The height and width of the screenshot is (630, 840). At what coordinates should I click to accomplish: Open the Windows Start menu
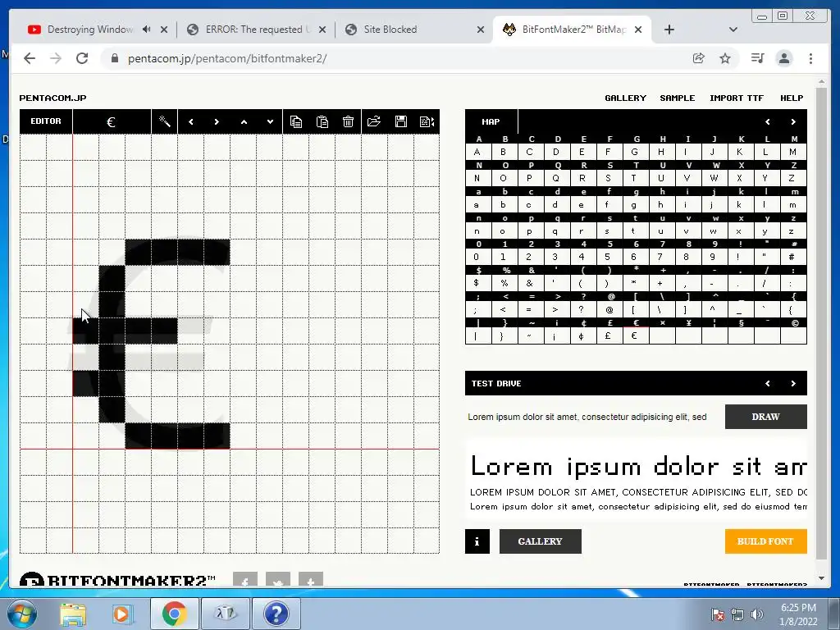point(21,614)
